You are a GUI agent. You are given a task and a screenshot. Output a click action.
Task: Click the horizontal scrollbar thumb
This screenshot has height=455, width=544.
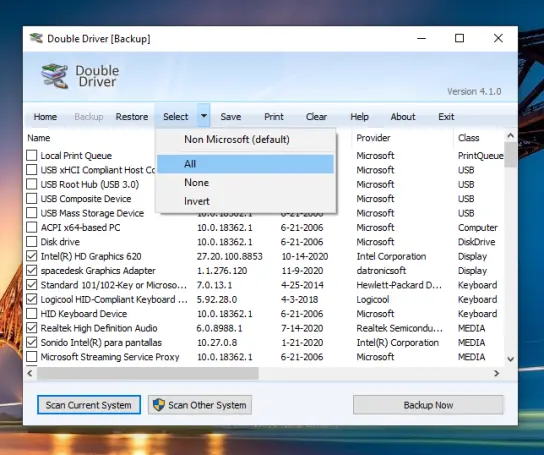148,373
